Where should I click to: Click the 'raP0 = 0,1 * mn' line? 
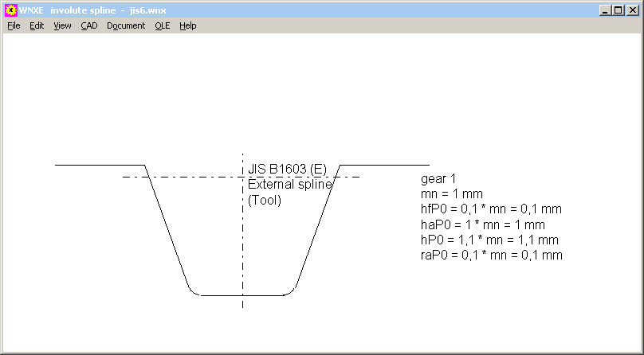point(491,255)
